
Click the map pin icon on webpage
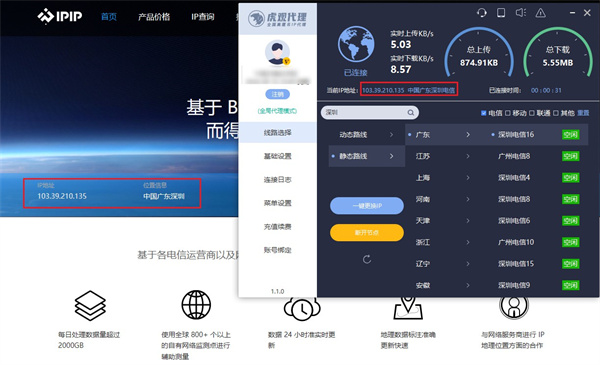408,308
